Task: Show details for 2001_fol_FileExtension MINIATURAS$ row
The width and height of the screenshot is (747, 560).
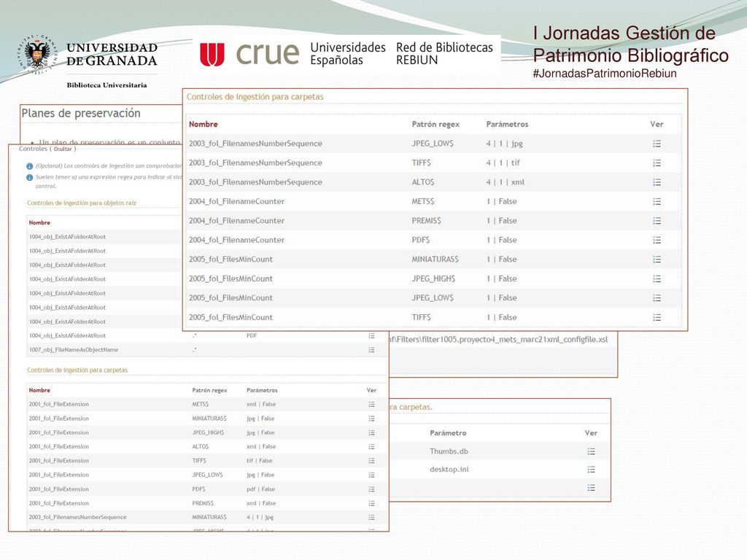Action: coord(371,419)
